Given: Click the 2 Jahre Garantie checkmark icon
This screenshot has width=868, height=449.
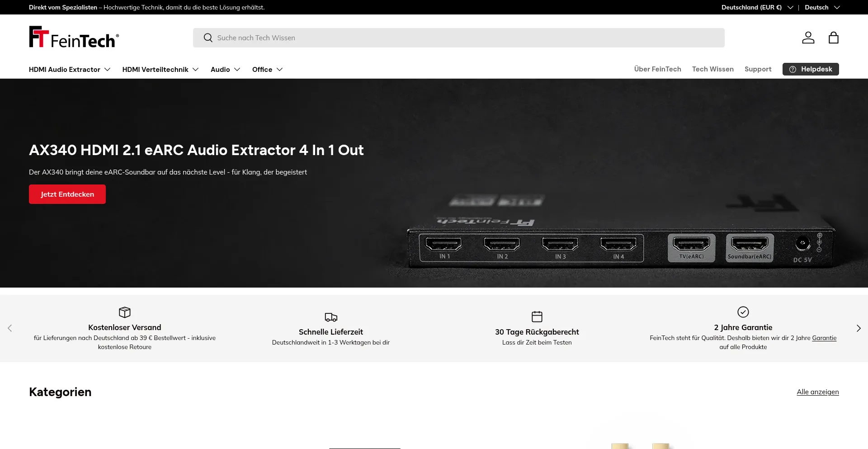Looking at the screenshot, I should click(743, 312).
